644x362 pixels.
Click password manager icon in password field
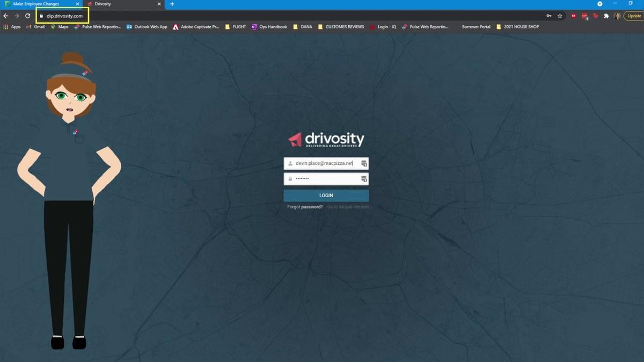pyautogui.click(x=363, y=178)
